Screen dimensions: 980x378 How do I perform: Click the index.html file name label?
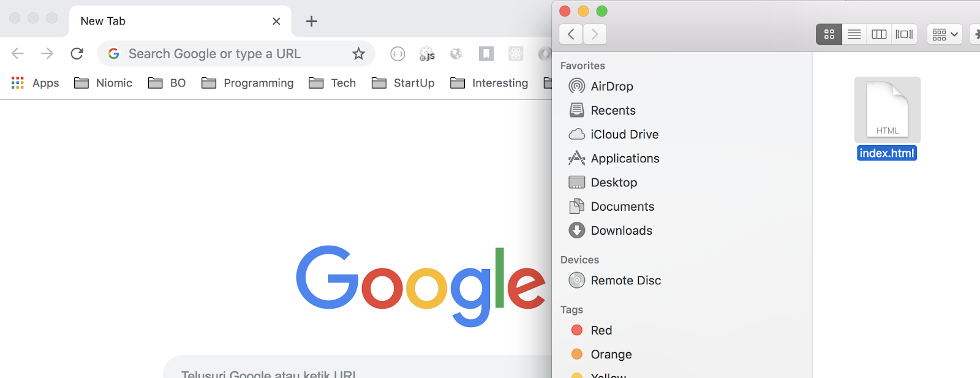(x=887, y=153)
